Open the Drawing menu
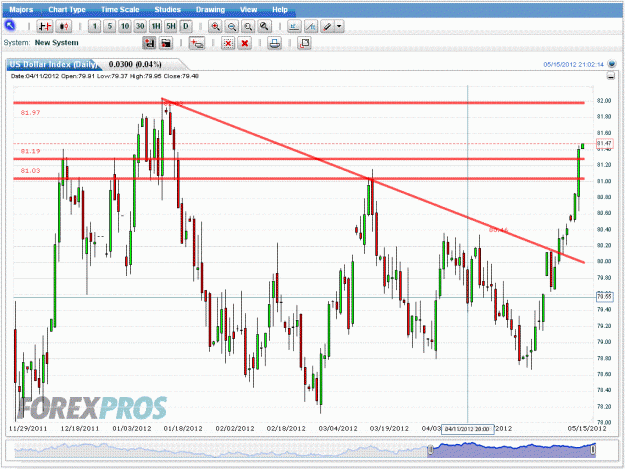Screen dimensions: 625x469 tap(210, 10)
